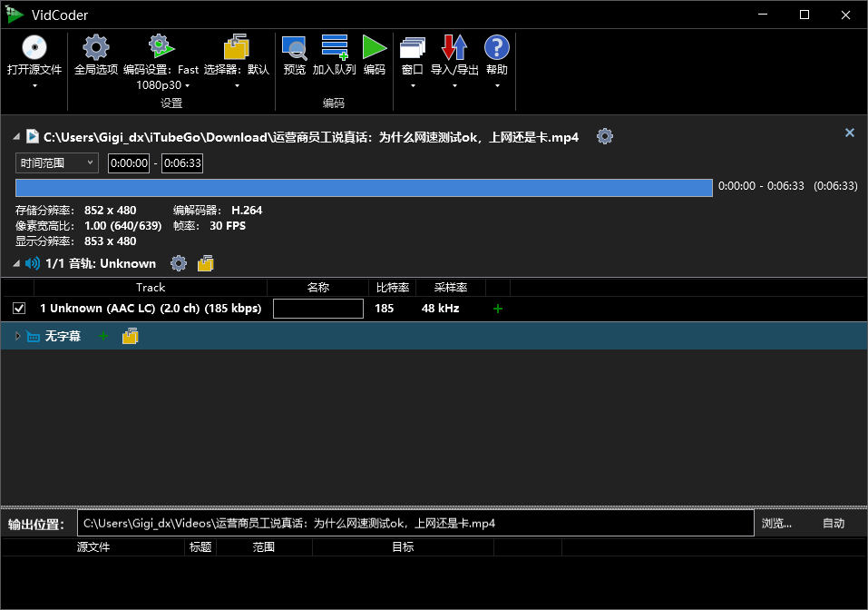Expand the picker dropdown arrow

pos(237,86)
